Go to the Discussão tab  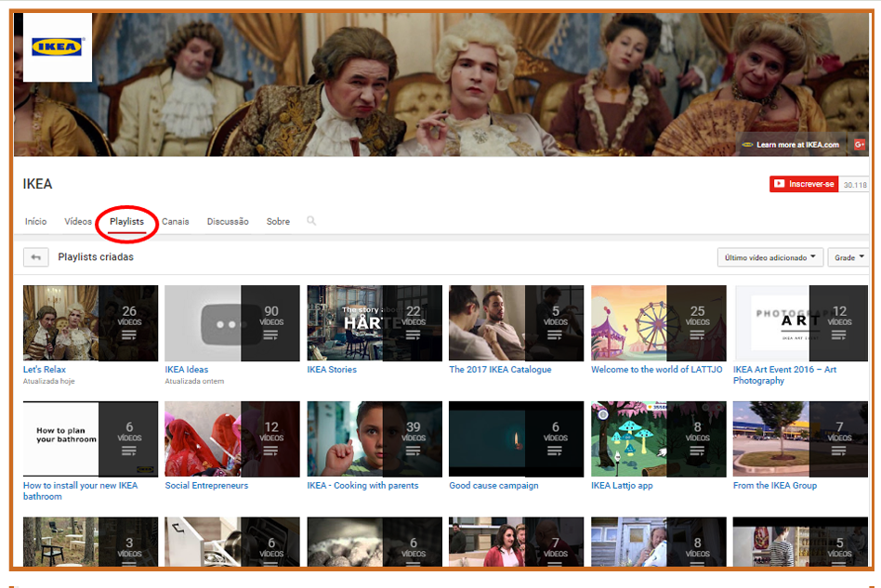pos(228,222)
